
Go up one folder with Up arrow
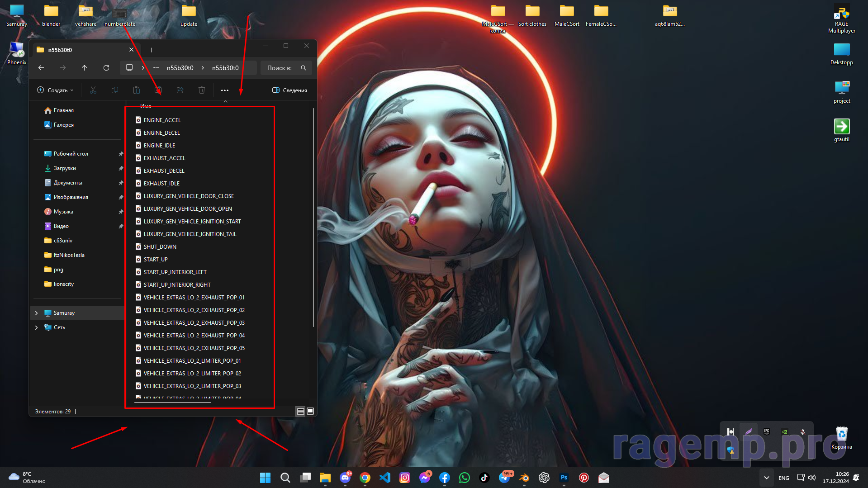coord(85,68)
